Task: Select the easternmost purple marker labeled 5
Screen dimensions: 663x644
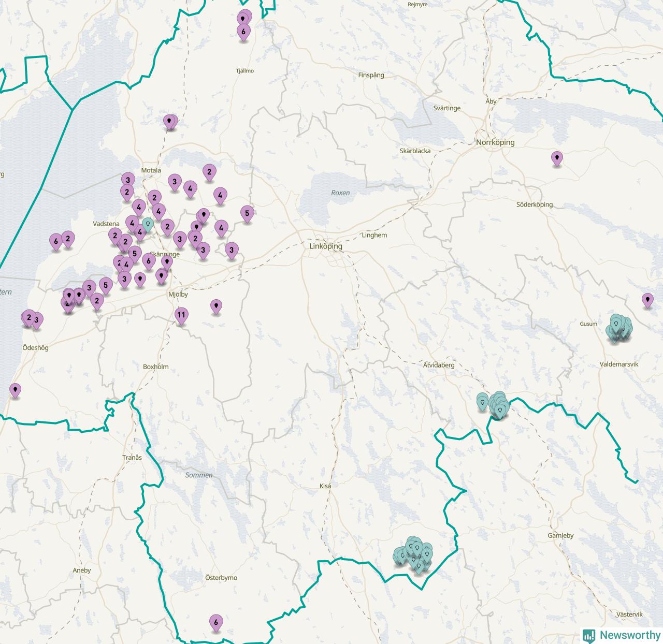Action: tap(247, 214)
